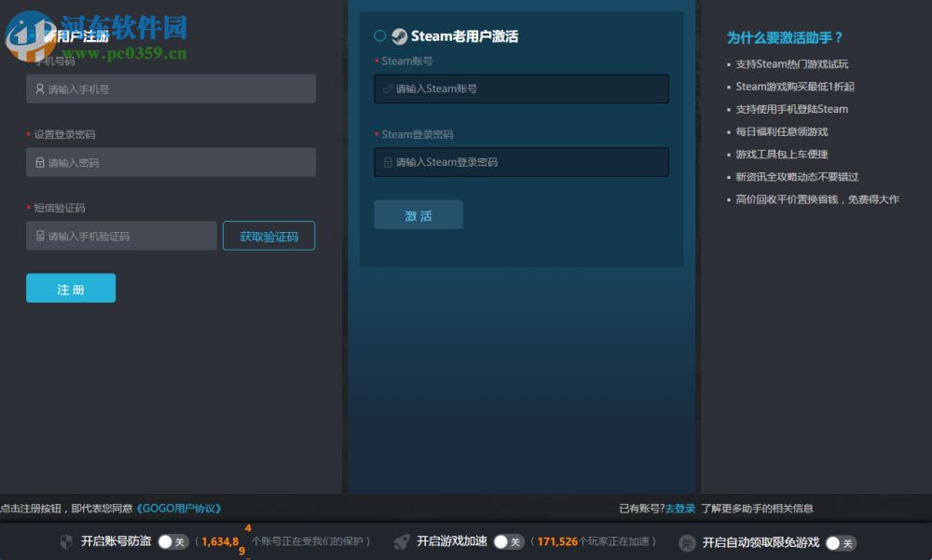
Task: Click the 激活 button
Action: 418,214
